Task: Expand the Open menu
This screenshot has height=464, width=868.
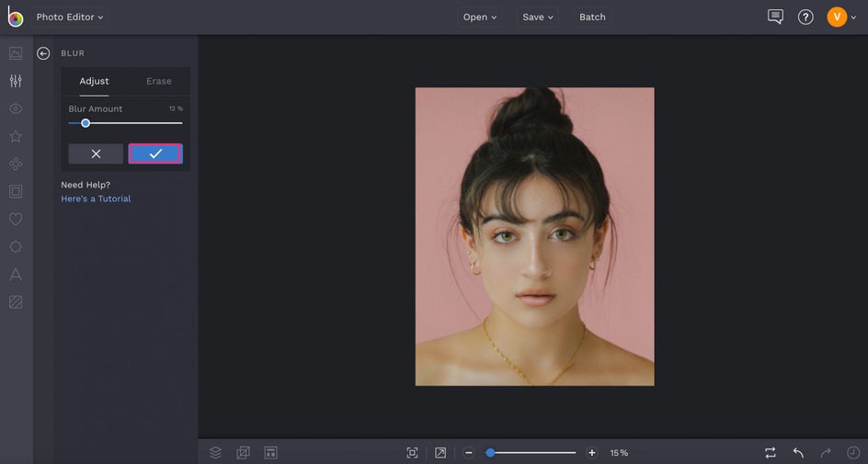Action: [479, 17]
